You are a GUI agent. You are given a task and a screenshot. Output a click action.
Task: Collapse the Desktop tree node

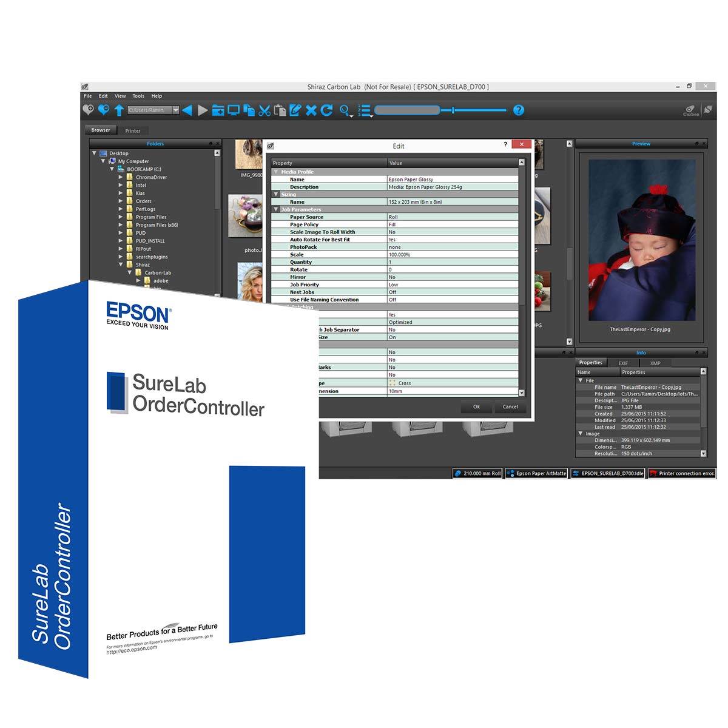tap(94, 153)
